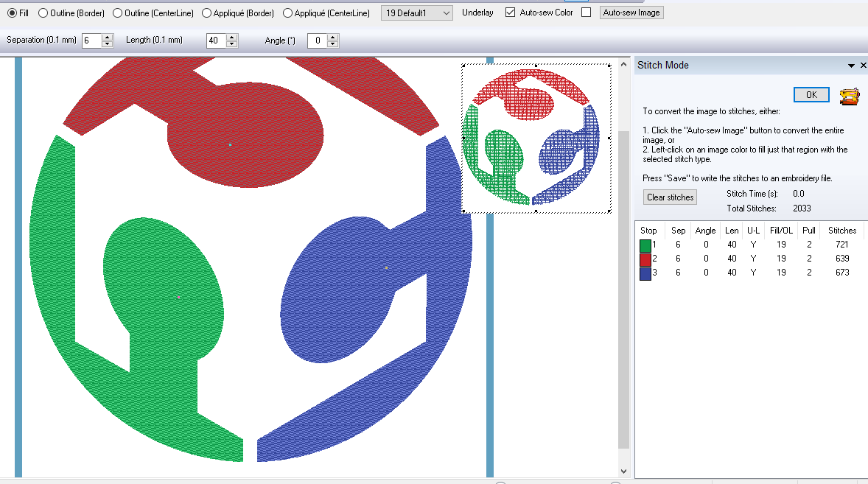Screen dimensions: 868x484
Task: Select Appliqué (Border) stitch type
Action: point(206,13)
